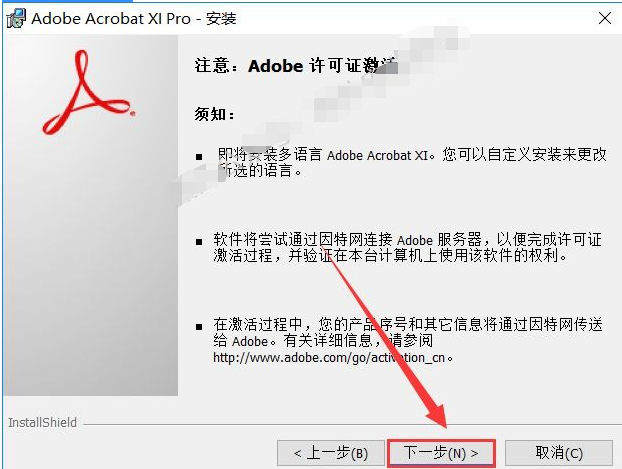
Task: Click the paragraph about 产品序号 being transmitted
Action: (408, 341)
